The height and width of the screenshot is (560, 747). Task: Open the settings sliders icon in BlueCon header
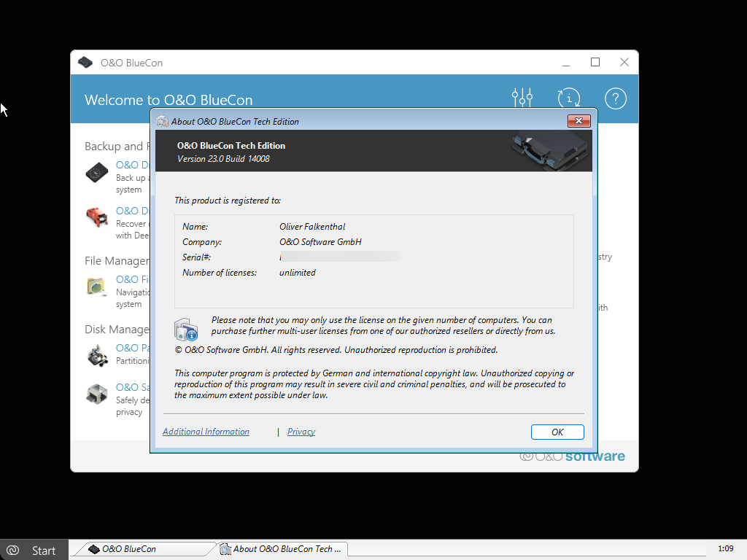coord(522,98)
